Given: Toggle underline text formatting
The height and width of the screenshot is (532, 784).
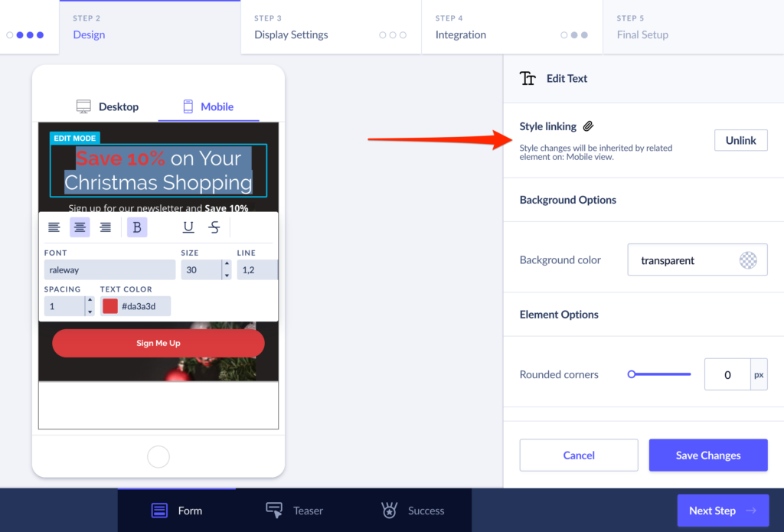Looking at the screenshot, I should point(188,227).
